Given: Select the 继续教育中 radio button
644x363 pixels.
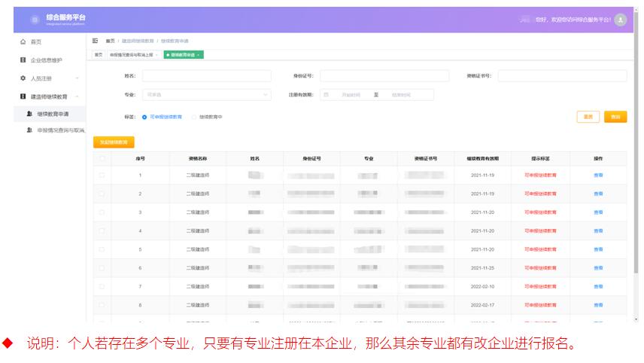Looking at the screenshot, I should click(193, 117).
